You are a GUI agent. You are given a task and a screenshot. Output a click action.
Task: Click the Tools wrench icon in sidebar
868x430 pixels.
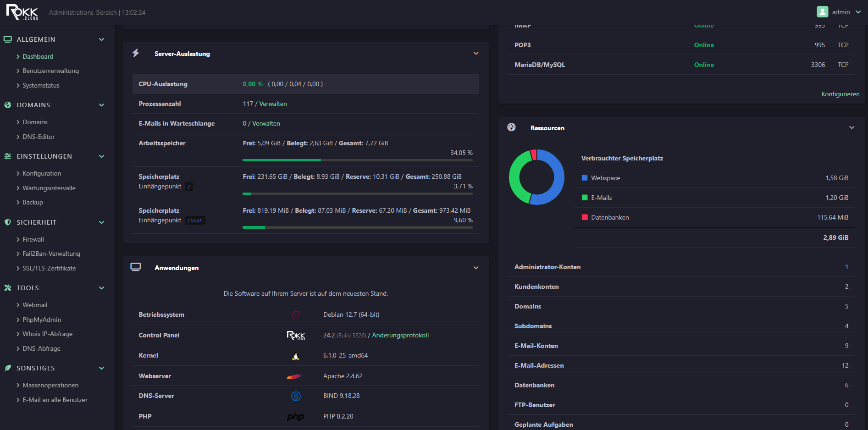8,288
